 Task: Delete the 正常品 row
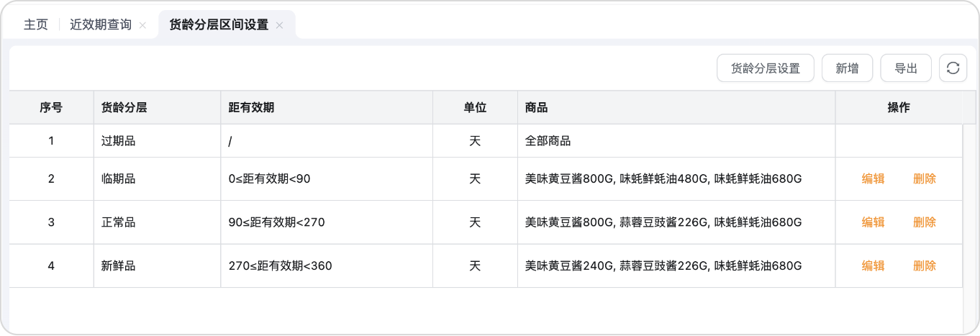[925, 222]
